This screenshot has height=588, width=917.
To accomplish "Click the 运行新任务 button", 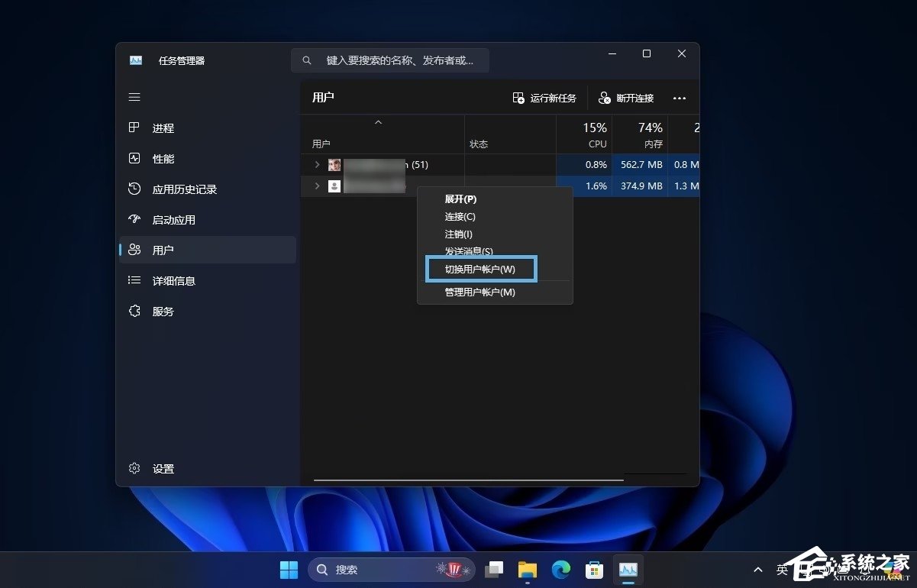I will pyautogui.click(x=544, y=99).
